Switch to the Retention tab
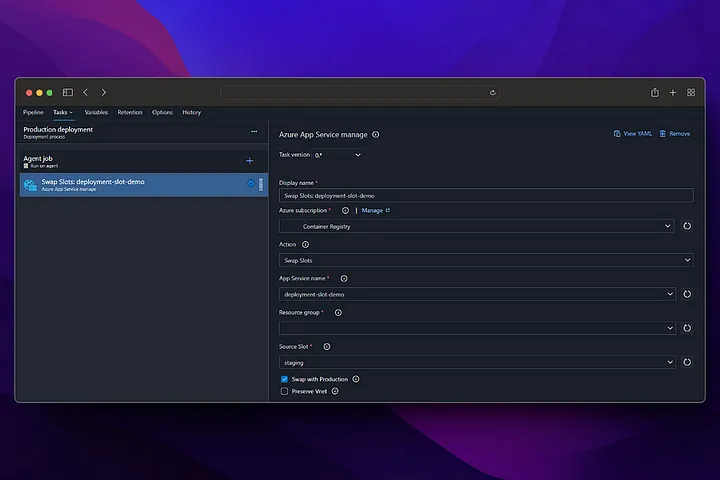This screenshot has height=480, width=720. pos(130,112)
